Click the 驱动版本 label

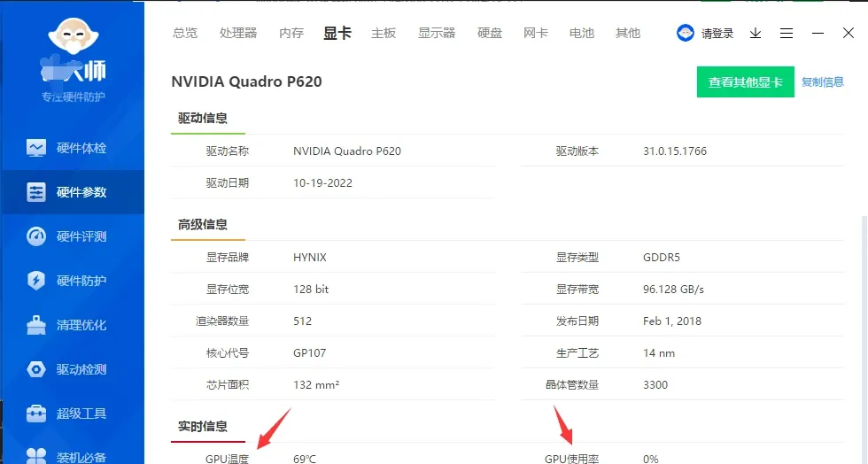577,151
